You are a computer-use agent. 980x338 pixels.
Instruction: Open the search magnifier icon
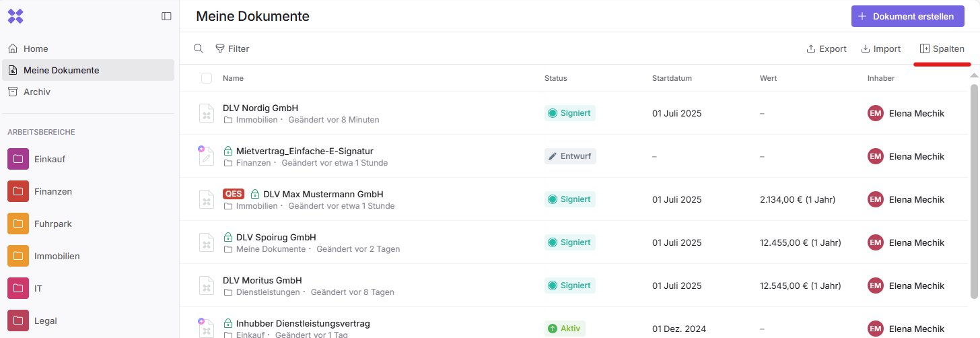tap(199, 48)
